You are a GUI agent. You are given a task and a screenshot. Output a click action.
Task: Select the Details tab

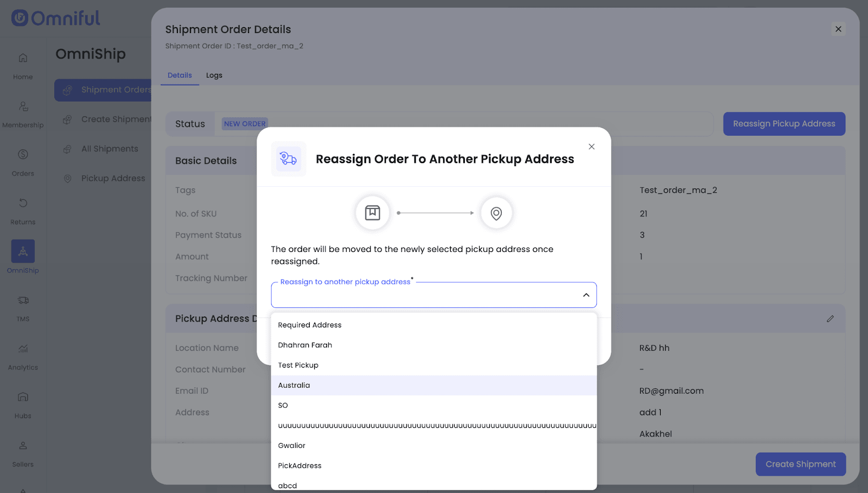pos(180,75)
